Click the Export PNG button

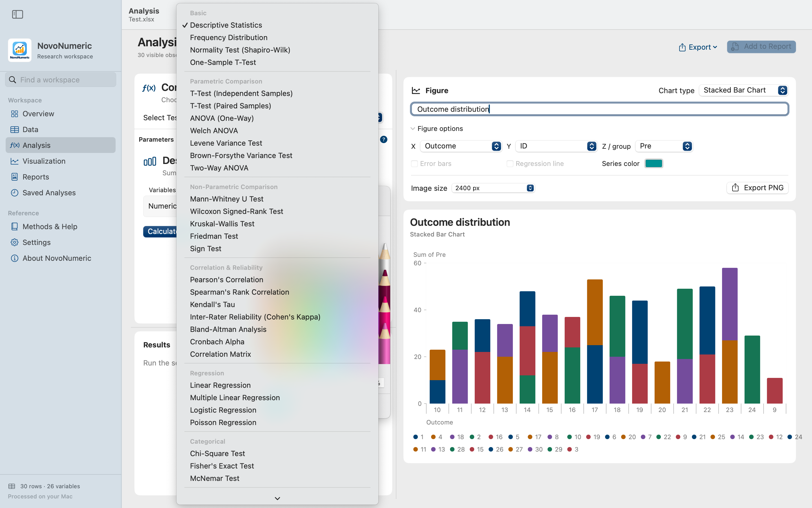[x=757, y=188]
